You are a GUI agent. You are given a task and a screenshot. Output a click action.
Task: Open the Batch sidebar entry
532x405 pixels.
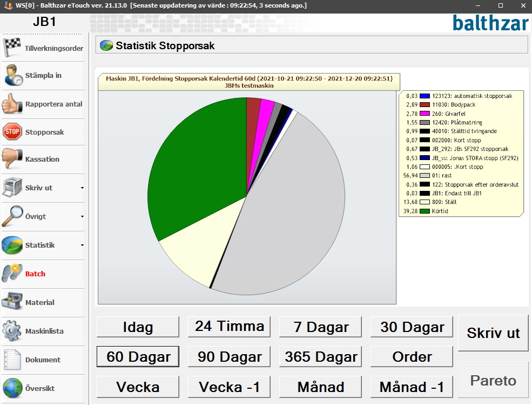coord(43,274)
